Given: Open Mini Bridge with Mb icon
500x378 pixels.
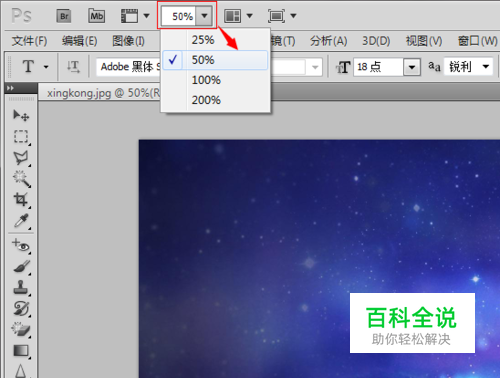Looking at the screenshot, I should [97, 16].
